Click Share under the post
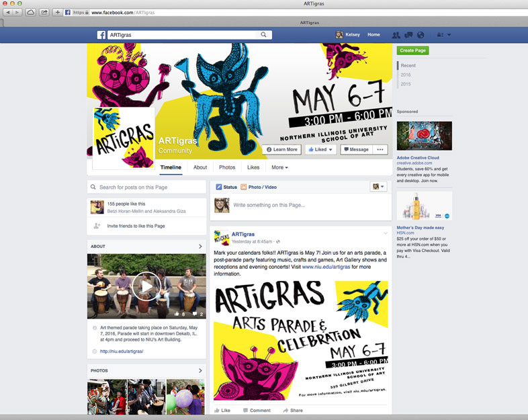528x420 pixels. pos(293,410)
